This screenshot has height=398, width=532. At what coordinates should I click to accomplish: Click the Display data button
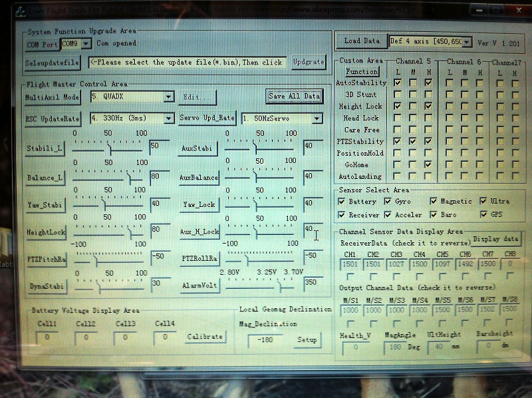[x=496, y=239]
